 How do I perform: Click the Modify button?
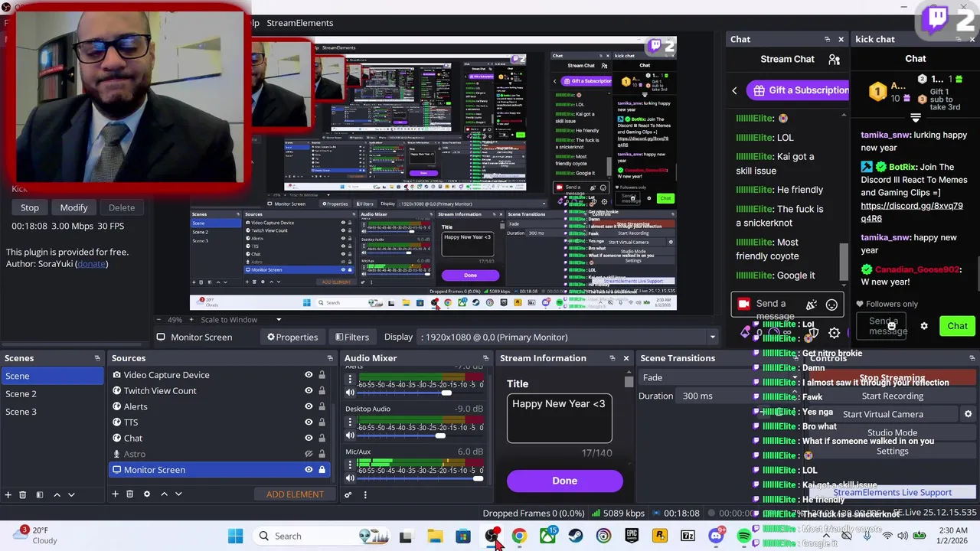73,207
